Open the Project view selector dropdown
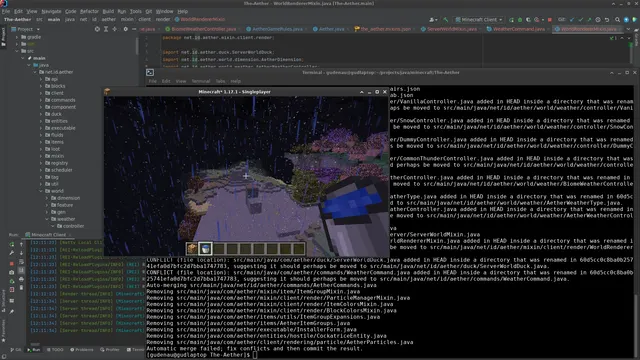Viewport: 640px width, 360px height. coord(26,29)
